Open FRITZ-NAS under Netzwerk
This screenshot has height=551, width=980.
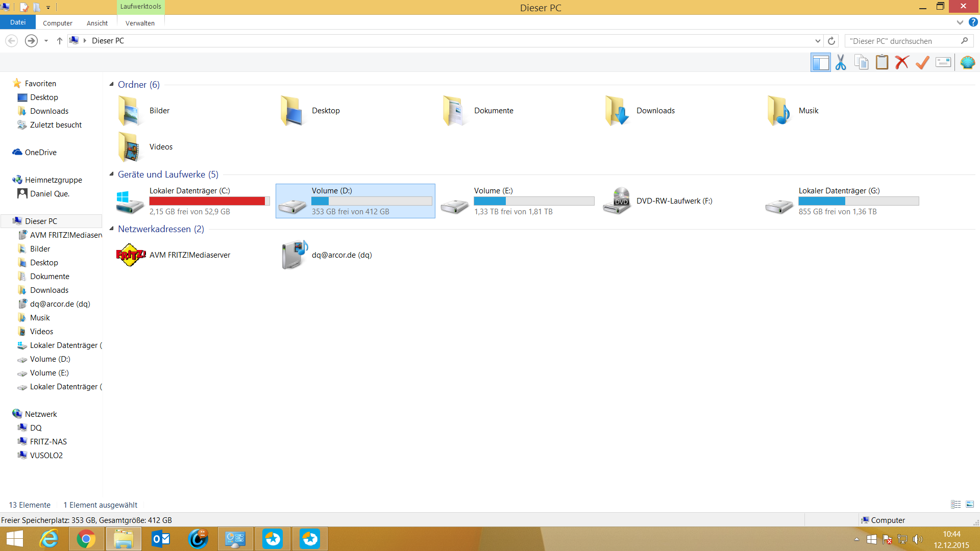click(x=48, y=441)
